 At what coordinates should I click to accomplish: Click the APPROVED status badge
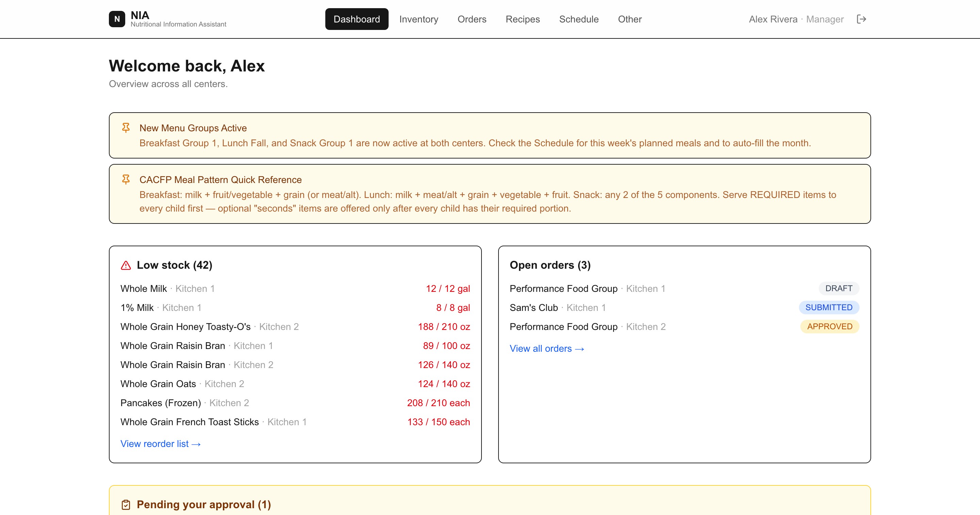[829, 327]
